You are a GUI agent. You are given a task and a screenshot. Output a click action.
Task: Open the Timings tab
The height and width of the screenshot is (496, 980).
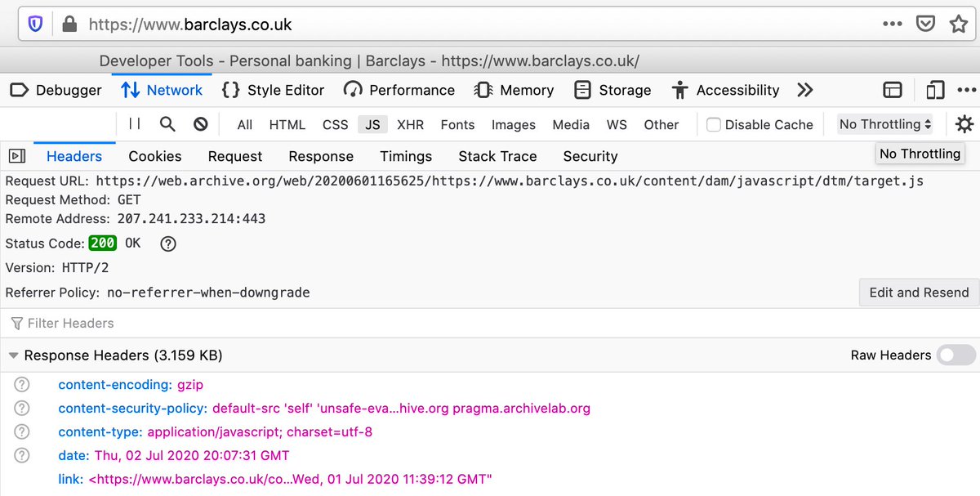406,156
